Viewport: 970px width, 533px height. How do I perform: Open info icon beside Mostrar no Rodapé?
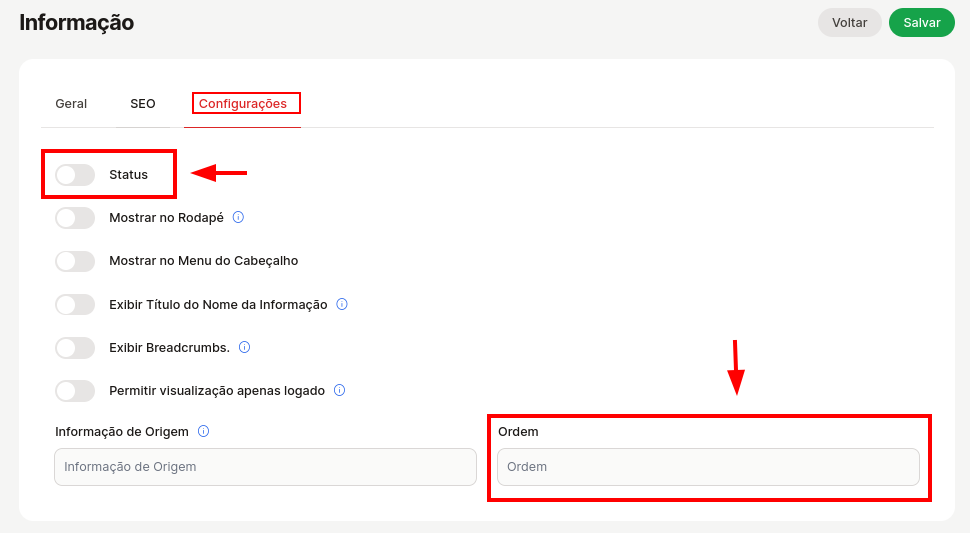pyautogui.click(x=238, y=217)
